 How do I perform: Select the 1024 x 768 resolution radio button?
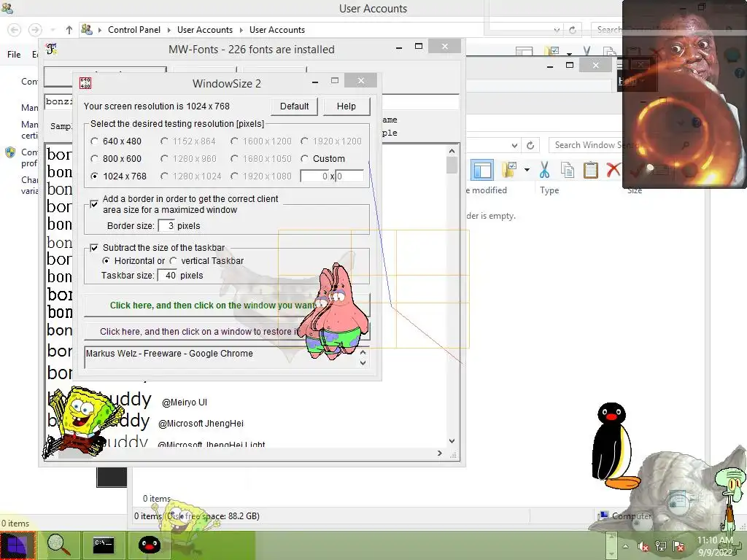(x=94, y=176)
